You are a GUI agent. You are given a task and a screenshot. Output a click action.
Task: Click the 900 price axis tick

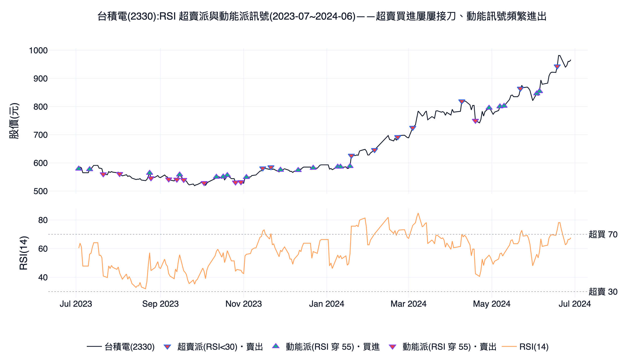click(41, 78)
